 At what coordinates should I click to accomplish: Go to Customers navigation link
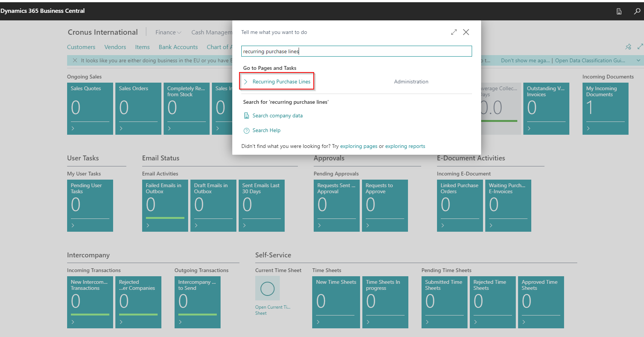click(81, 47)
